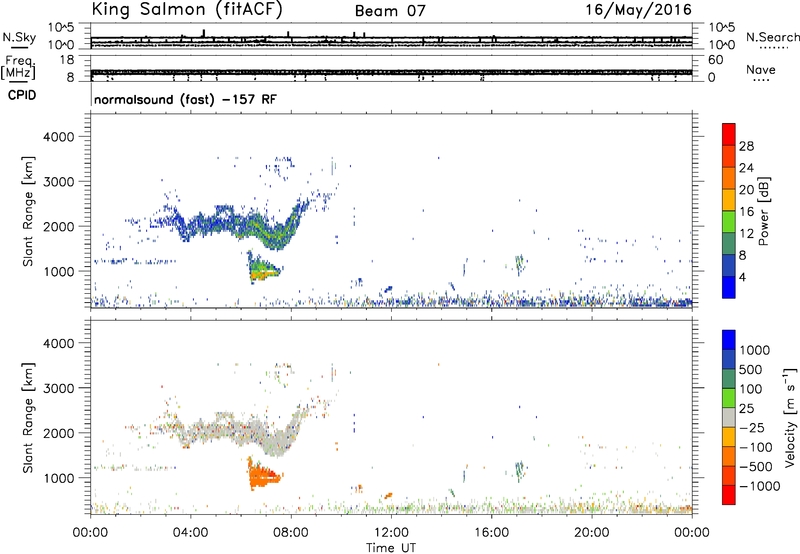
Task: Click the '4000' range tick on the power panel
Action: point(59,137)
